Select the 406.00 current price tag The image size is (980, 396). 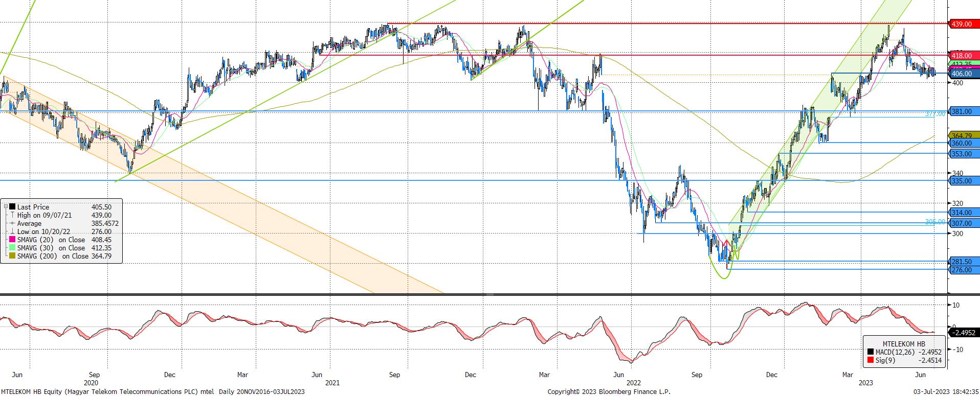(x=963, y=74)
